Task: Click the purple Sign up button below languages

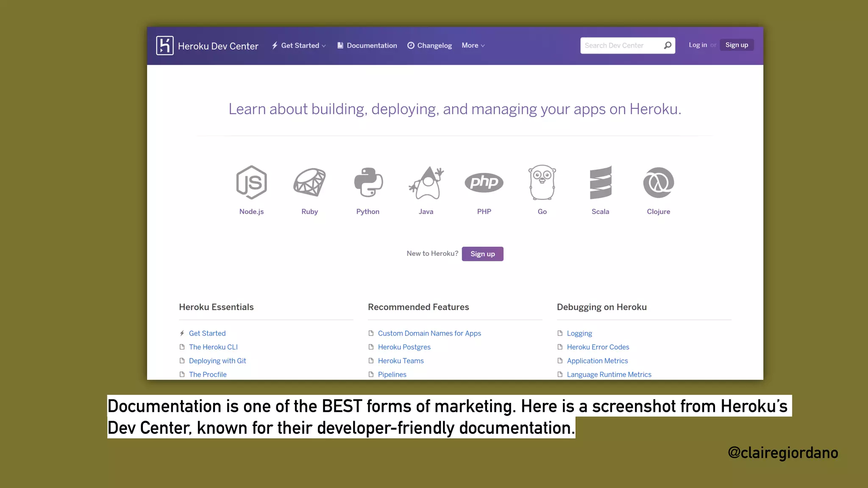Action: (x=482, y=254)
